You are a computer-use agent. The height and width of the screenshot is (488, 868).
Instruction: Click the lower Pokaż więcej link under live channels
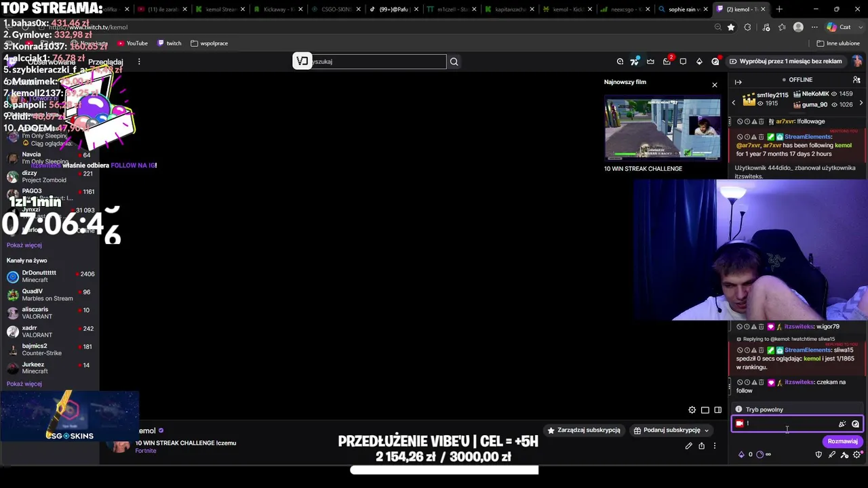pos(24,384)
